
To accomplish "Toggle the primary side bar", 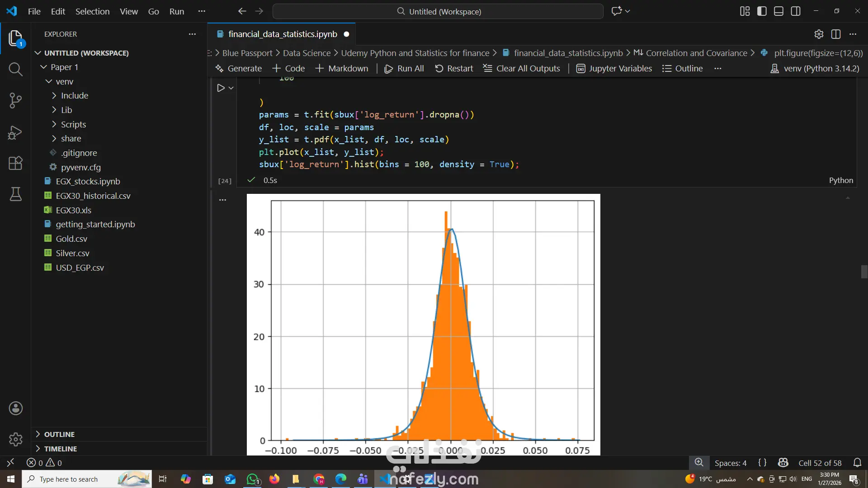I will (762, 11).
